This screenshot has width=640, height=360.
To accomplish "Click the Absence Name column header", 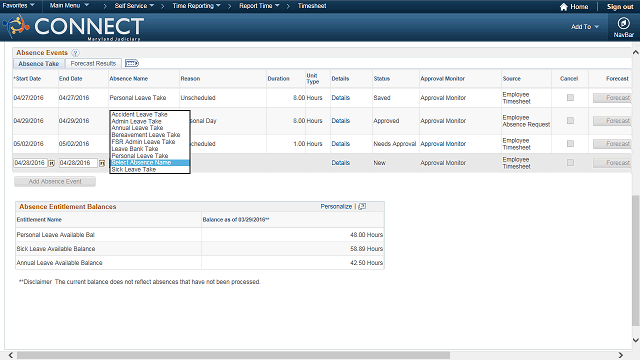I will point(129,79).
